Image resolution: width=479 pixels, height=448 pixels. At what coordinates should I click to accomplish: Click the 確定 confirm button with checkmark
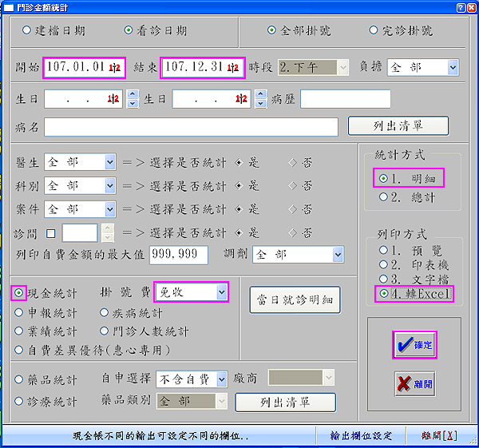coord(415,345)
